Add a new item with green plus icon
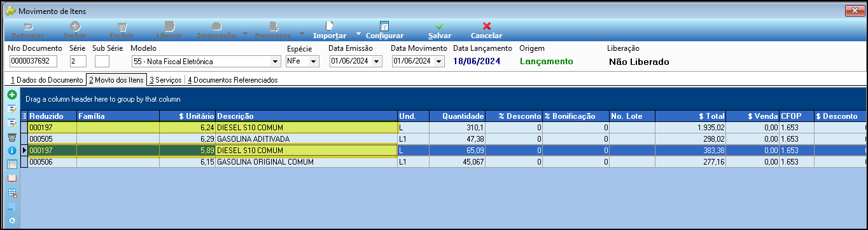Screen dimensions: 868x230 11,95
